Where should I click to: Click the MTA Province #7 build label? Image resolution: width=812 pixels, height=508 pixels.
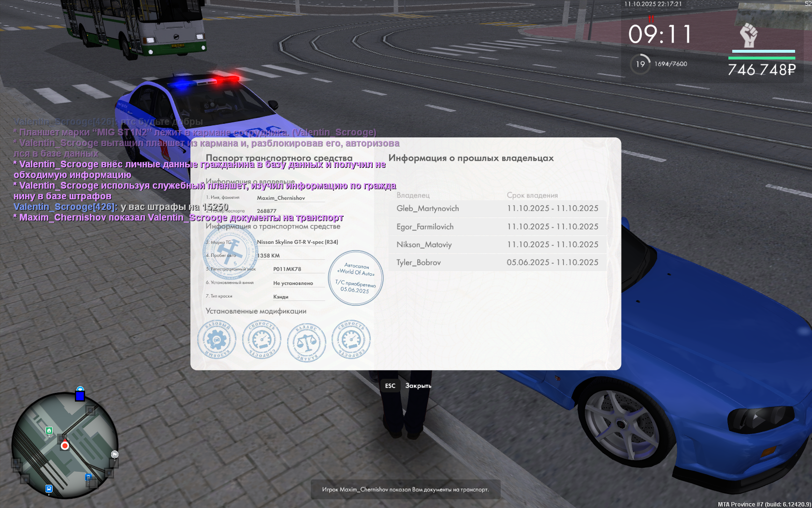[764, 504]
